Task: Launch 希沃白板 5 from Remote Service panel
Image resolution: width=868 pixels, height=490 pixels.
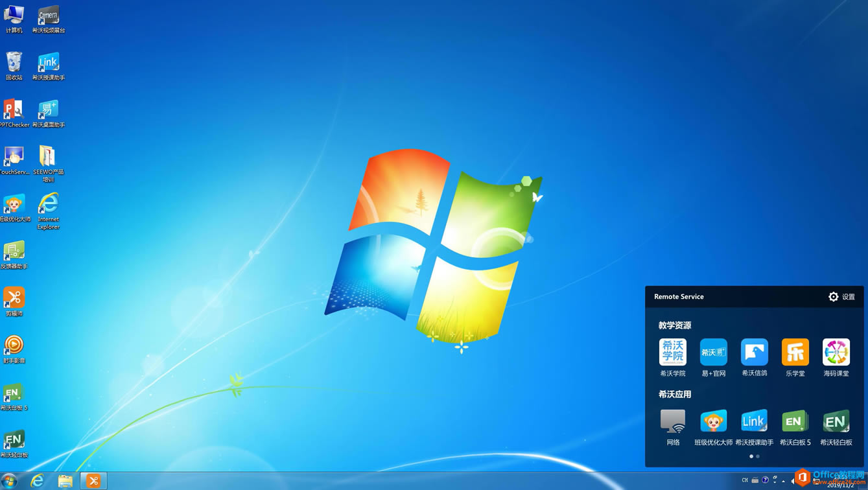Action: (795, 426)
